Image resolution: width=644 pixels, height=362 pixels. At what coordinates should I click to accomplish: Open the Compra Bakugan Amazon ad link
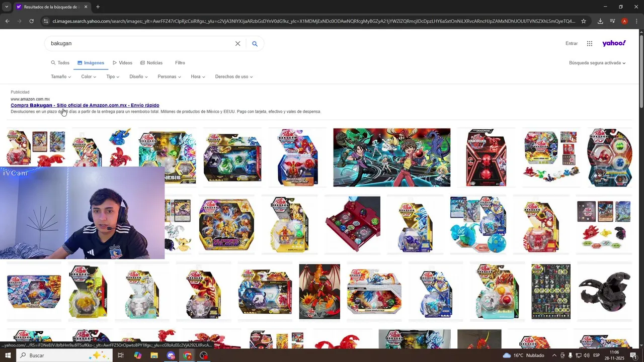(85, 106)
